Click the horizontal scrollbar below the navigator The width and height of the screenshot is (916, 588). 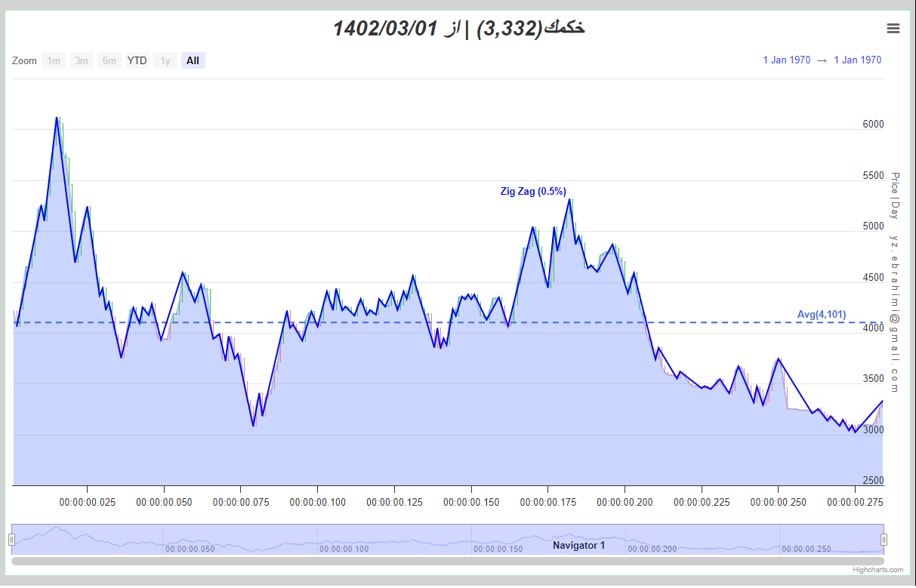pos(448,561)
